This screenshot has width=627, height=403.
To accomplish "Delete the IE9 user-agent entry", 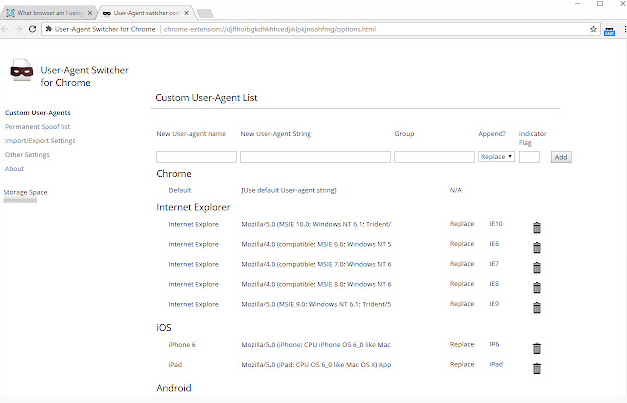I will 537,307.
